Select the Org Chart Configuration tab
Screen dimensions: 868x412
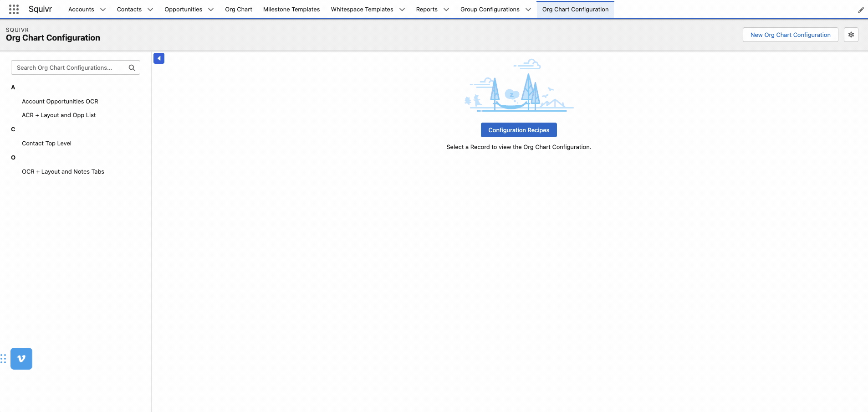point(575,10)
